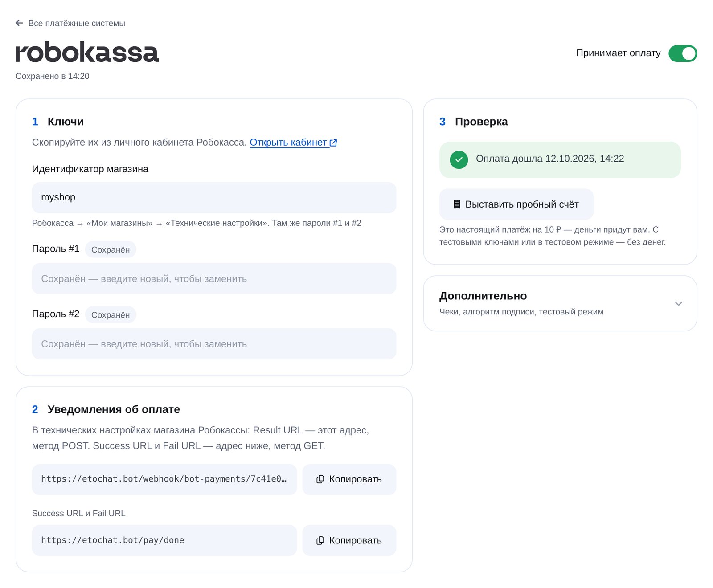Click copy icon next to pay/done URL

tap(320, 540)
